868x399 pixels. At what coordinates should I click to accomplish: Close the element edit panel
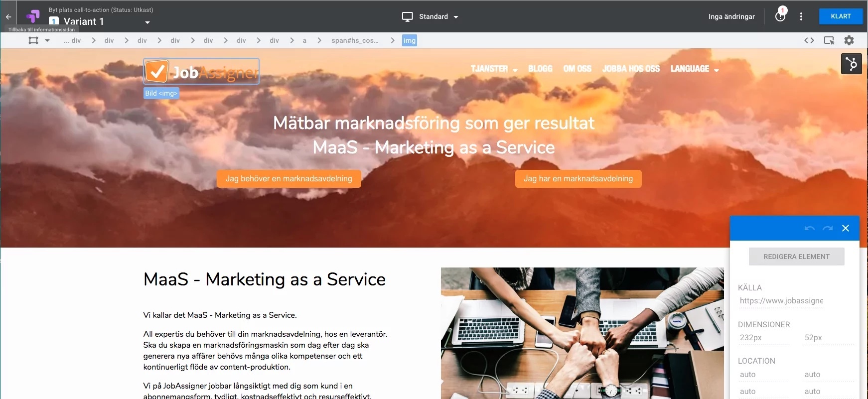(x=846, y=228)
